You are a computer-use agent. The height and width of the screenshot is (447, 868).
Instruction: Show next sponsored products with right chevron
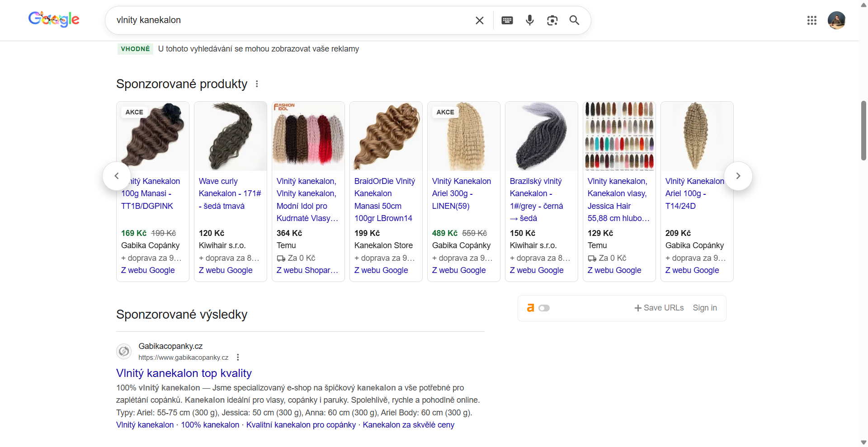pos(738,176)
